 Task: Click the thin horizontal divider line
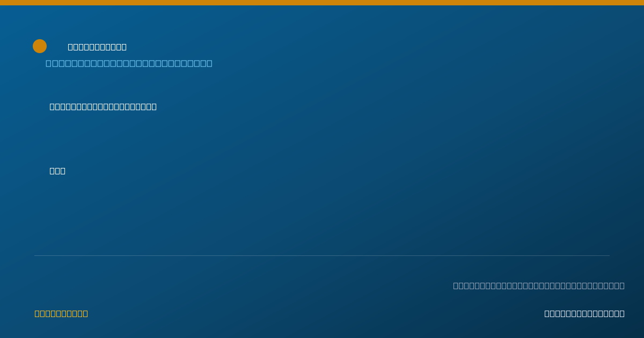click(322, 255)
